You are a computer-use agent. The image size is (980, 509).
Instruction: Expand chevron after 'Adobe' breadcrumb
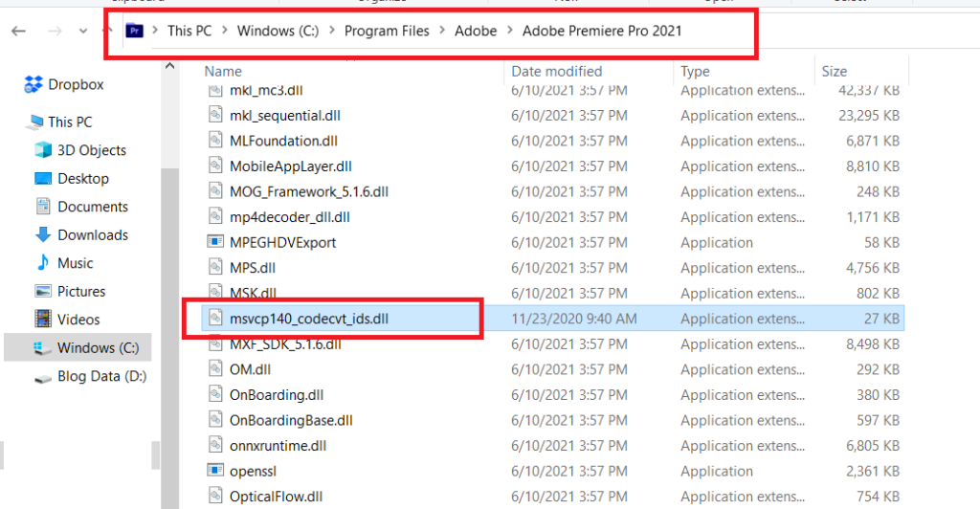[510, 31]
